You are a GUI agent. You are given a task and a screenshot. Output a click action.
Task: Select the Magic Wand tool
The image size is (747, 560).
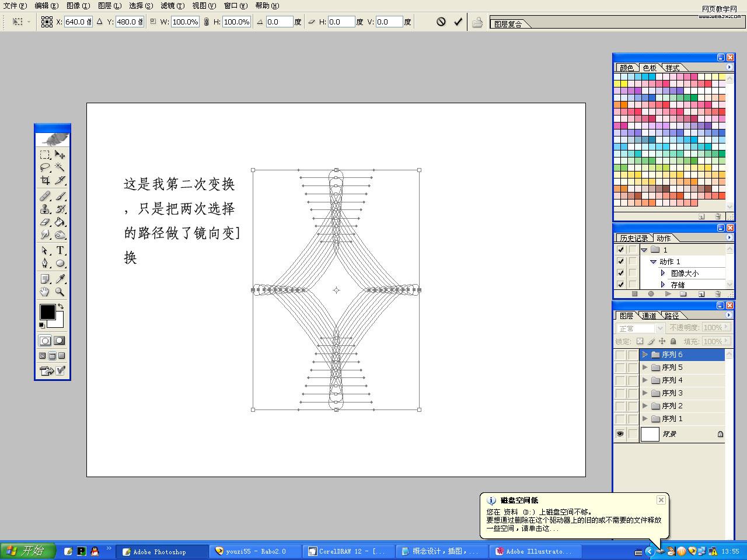click(x=60, y=167)
